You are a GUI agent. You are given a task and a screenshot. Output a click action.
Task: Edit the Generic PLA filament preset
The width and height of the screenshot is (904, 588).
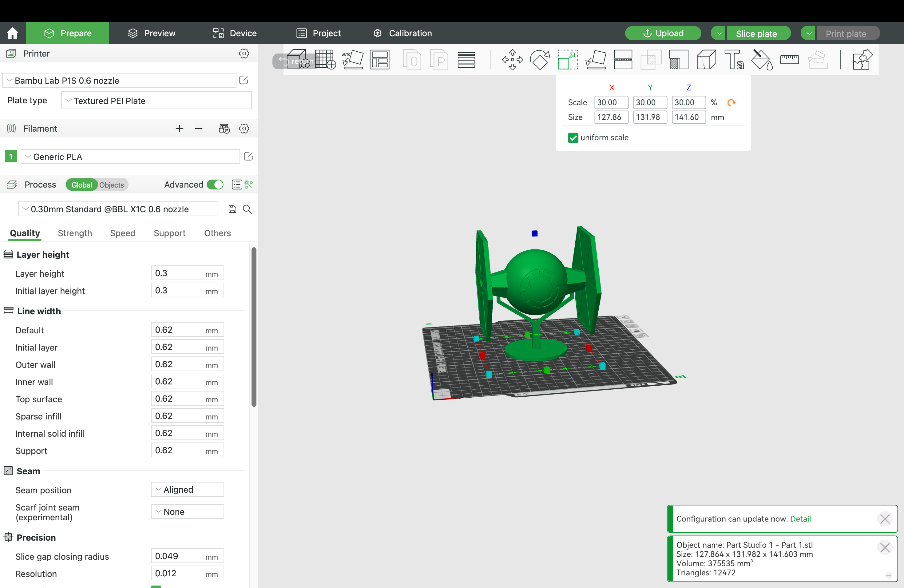(x=248, y=157)
